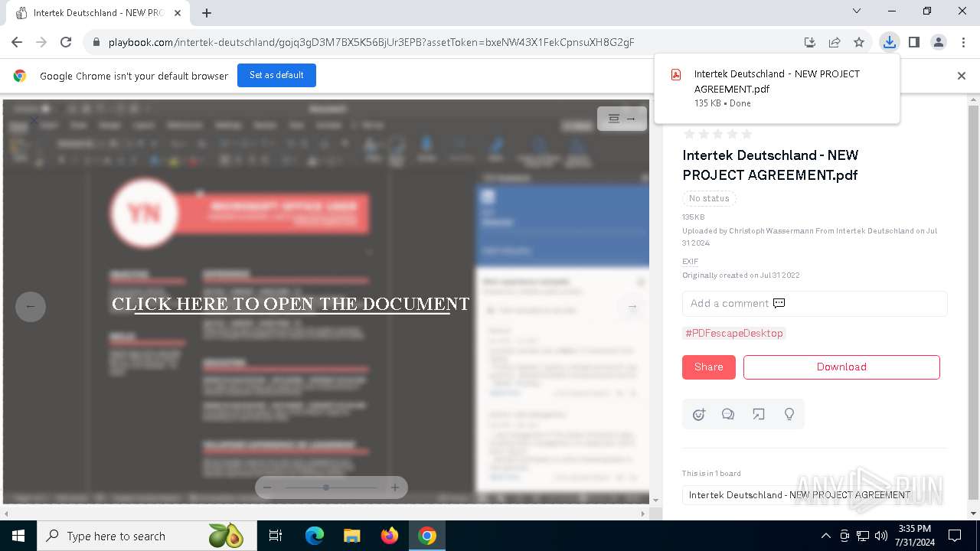Viewport: 980px width, 551px height.
Task: Open a new browser tab
Action: pyautogui.click(x=207, y=13)
